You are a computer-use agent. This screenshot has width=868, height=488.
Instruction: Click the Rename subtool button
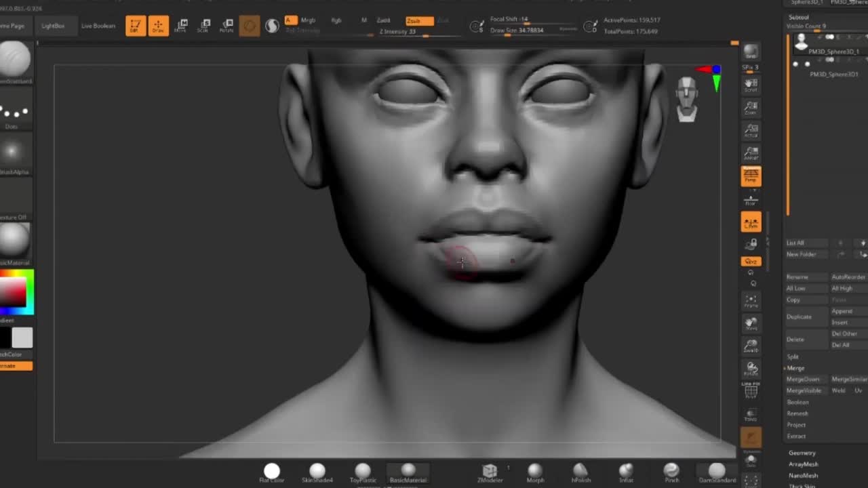tap(806, 277)
